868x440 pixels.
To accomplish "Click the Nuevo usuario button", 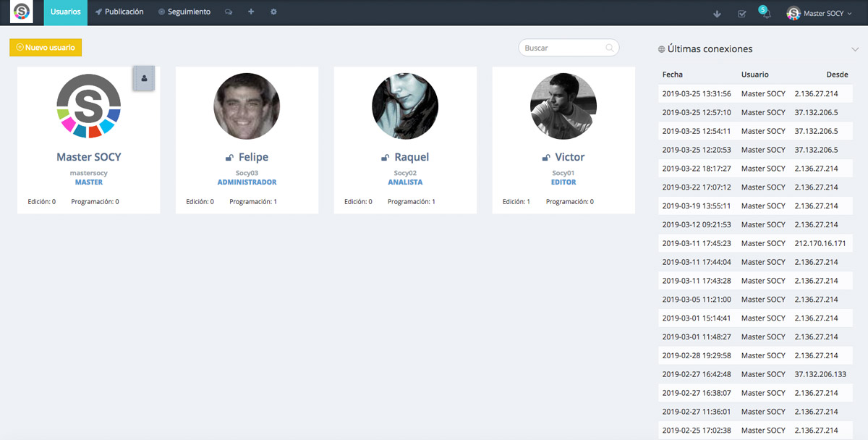I will [46, 47].
